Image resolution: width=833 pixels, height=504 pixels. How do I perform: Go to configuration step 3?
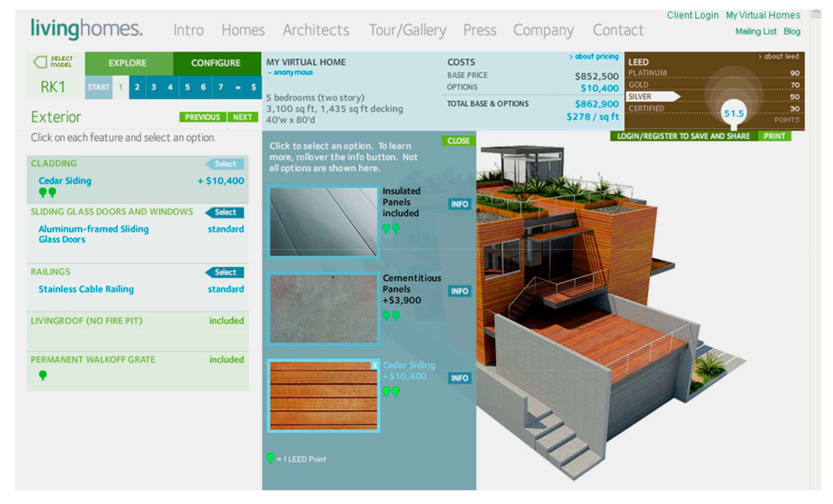coord(154,87)
